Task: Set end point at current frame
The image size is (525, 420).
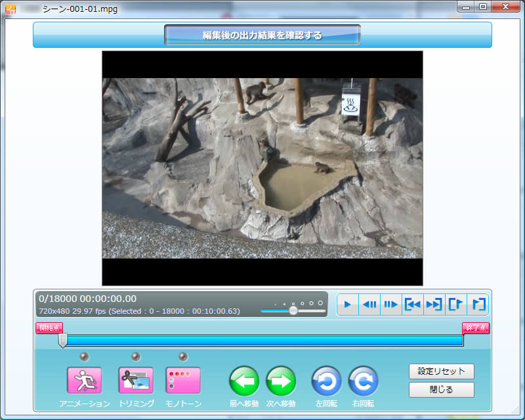Action: tap(477, 304)
